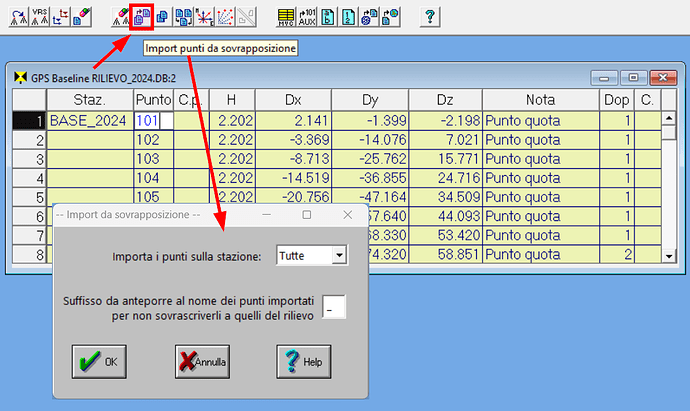Viewport: 690px width, 411px height.
Task: Click the arrow, document and globe toolbar icon
Action: (390, 17)
